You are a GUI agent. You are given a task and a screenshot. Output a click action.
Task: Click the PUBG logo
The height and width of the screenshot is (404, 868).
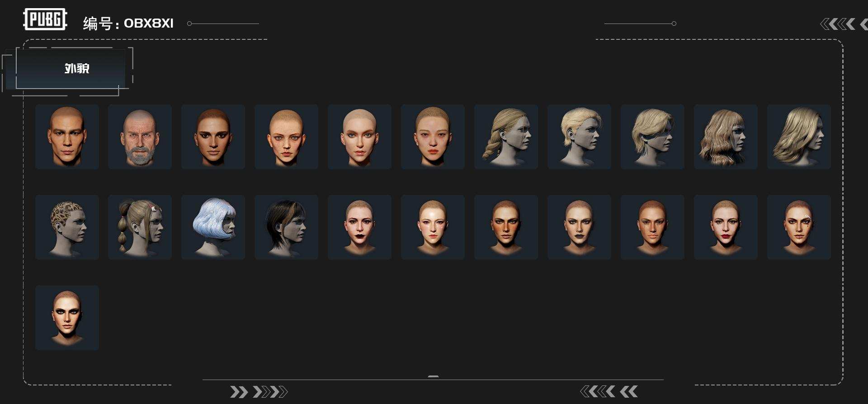(45, 19)
